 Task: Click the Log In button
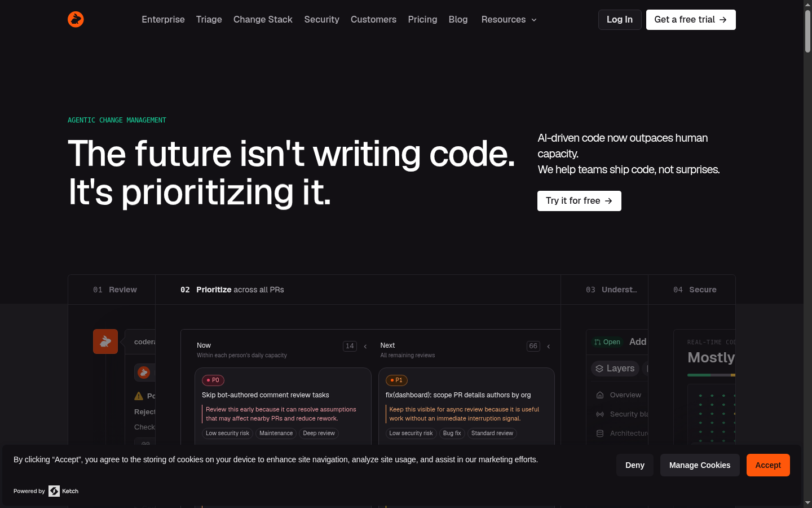click(620, 20)
